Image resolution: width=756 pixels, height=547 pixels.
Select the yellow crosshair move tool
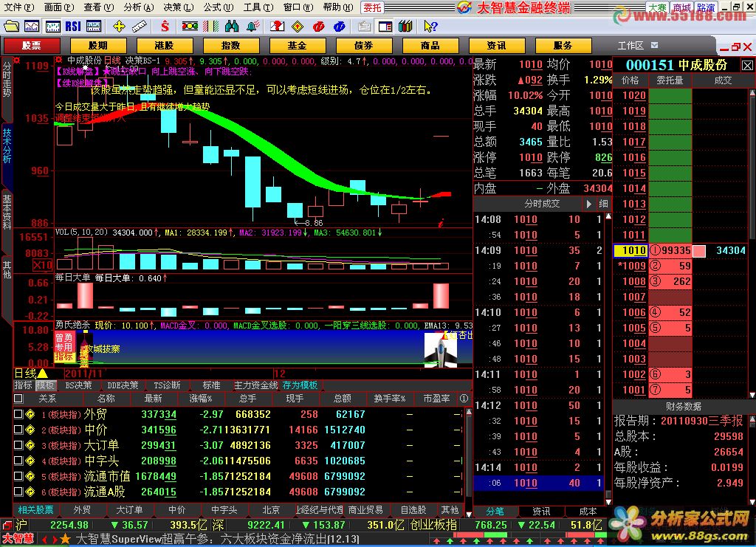(x=119, y=26)
